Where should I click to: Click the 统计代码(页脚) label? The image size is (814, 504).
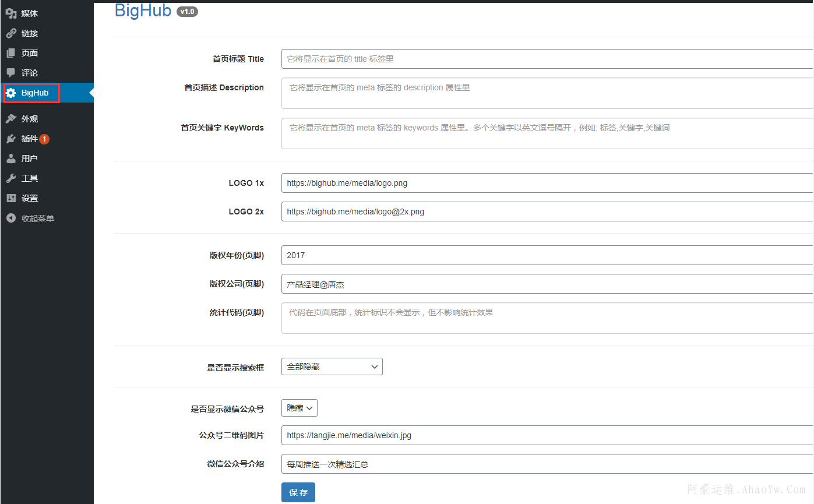click(x=237, y=312)
